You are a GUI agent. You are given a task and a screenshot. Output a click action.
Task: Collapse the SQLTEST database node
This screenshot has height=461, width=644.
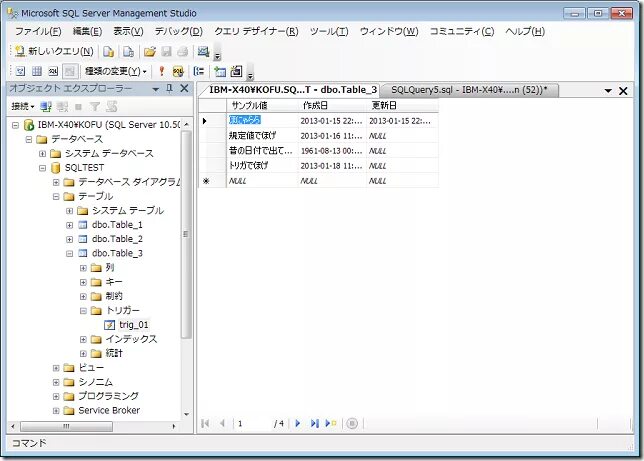42,168
